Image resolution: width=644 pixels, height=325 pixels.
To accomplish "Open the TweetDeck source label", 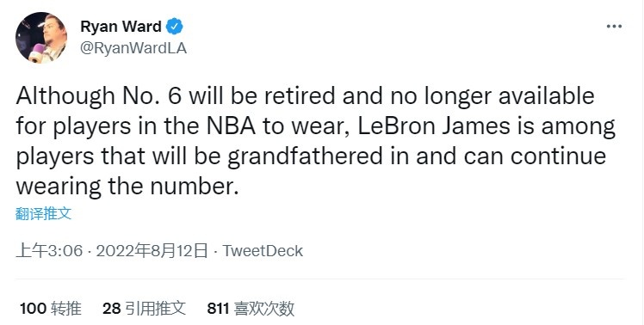I will [263, 251].
